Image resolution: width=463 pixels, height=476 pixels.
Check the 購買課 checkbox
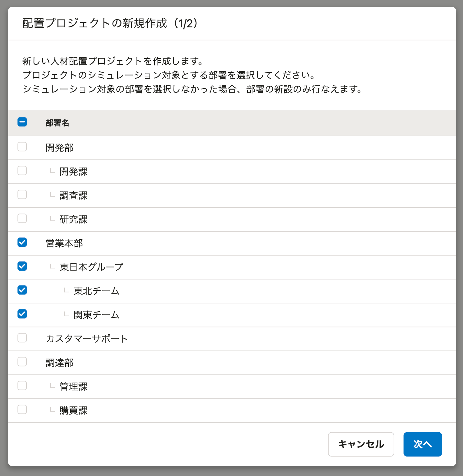[x=22, y=409]
